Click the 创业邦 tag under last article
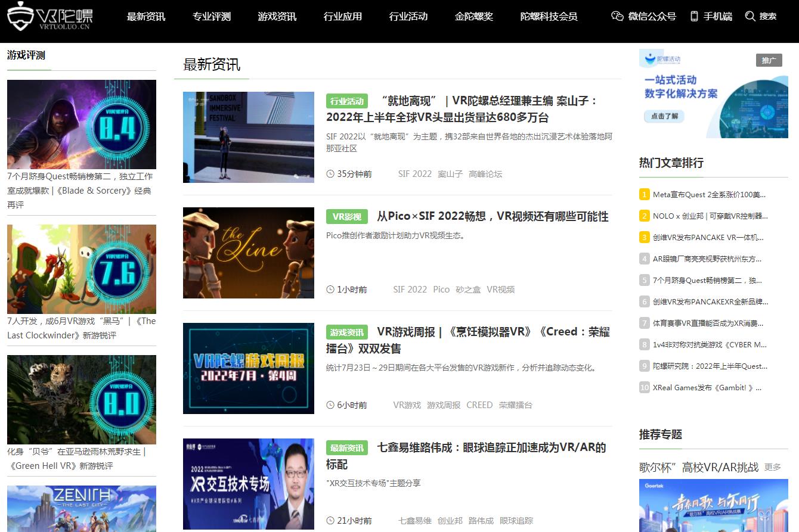The width and height of the screenshot is (799, 532). click(450, 521)
